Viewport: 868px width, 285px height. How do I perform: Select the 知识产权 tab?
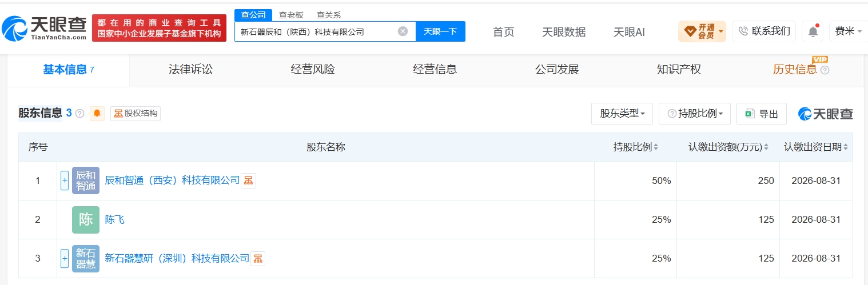coord(679,70)
